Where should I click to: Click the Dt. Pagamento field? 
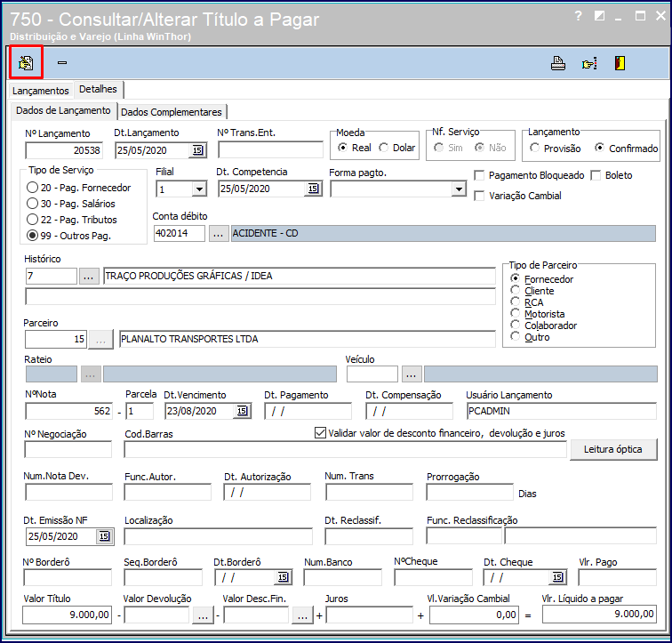(x=308, y=411)
